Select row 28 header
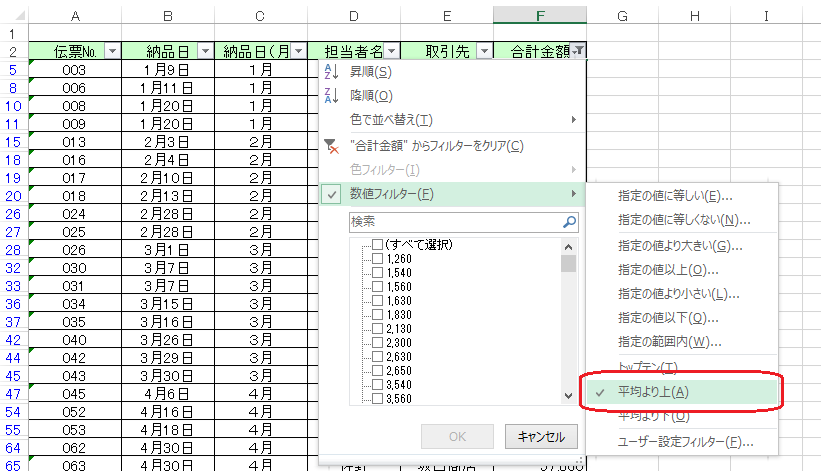Image resolution: width=821 pixels, height=471 pixels. [x=13, y=250]
